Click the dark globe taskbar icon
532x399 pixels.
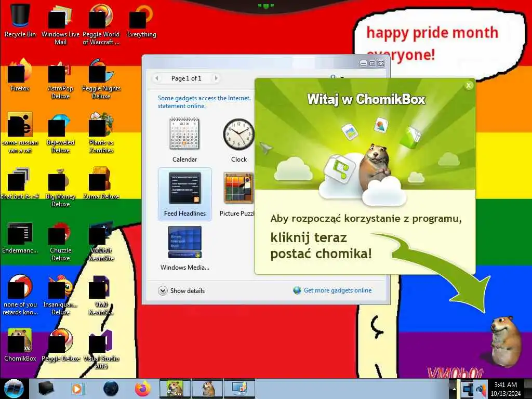[x=111, y=389]
